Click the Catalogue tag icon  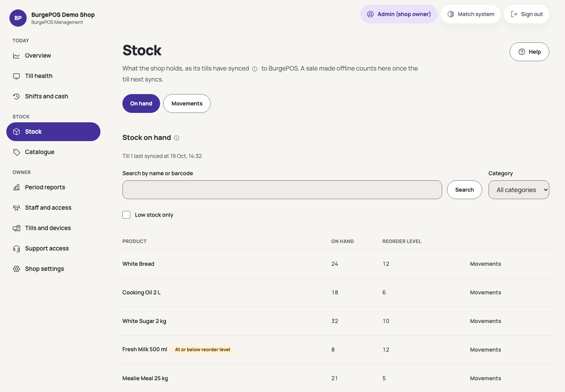pos(16,152)
